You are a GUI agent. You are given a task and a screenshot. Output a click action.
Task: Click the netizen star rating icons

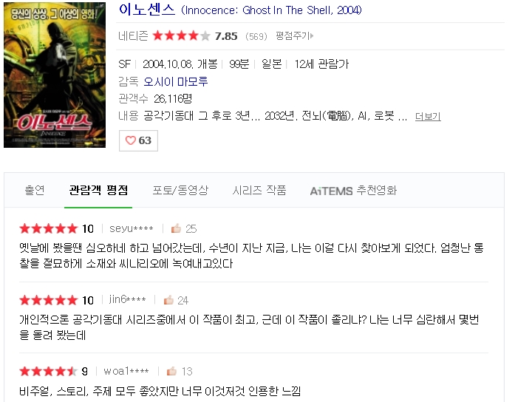(x=182, y=35)
